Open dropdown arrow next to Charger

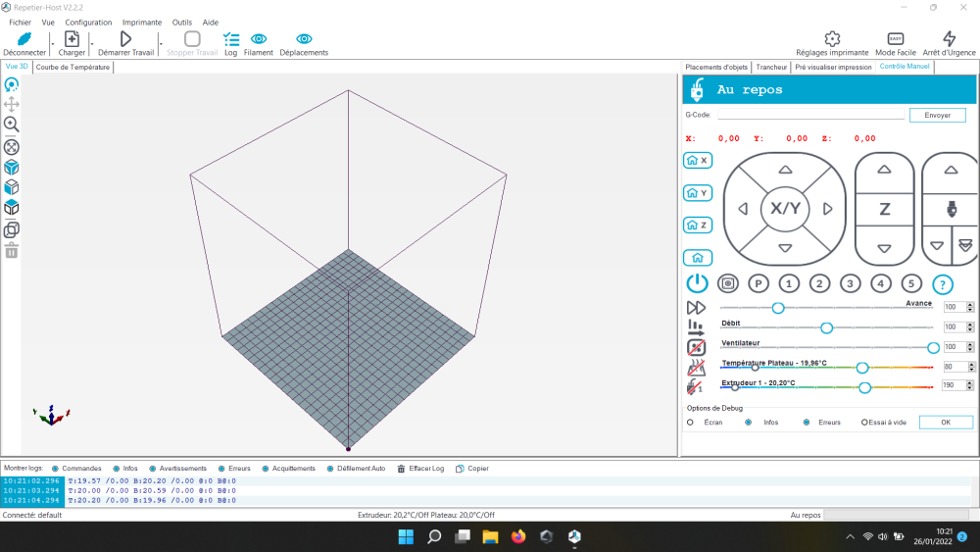pos(91,43)
